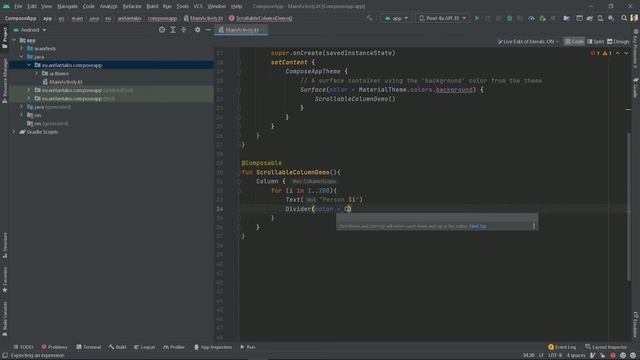Click line 34 Divider code line
This screenshot has height=360, width=640.
(x=318, y=209)
